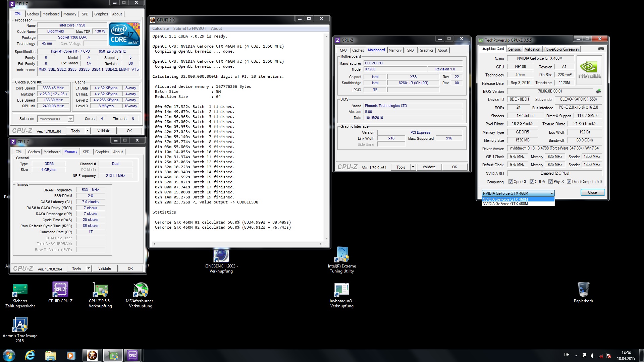Switch to GPUPI taskbar button

click(92, 355)
